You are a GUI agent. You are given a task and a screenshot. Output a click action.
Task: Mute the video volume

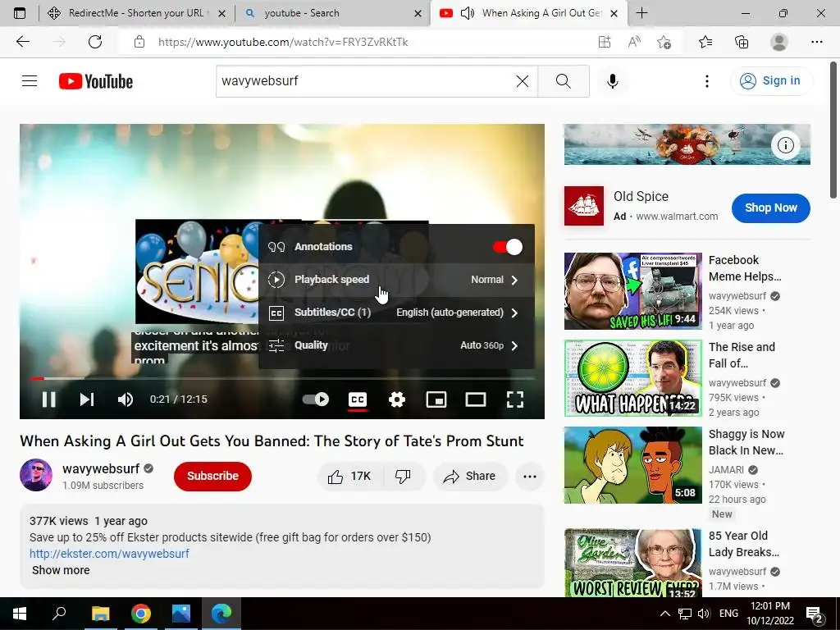pos(126,399)
